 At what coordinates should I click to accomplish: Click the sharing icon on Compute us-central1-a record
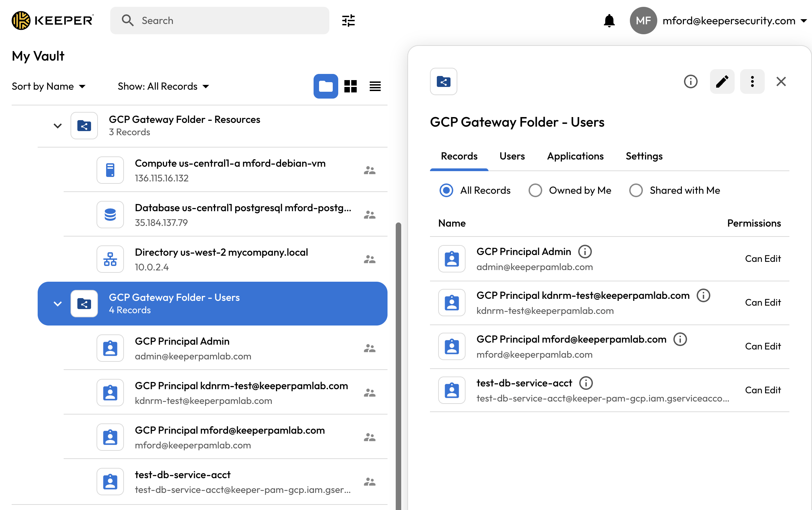coord(370,170)
